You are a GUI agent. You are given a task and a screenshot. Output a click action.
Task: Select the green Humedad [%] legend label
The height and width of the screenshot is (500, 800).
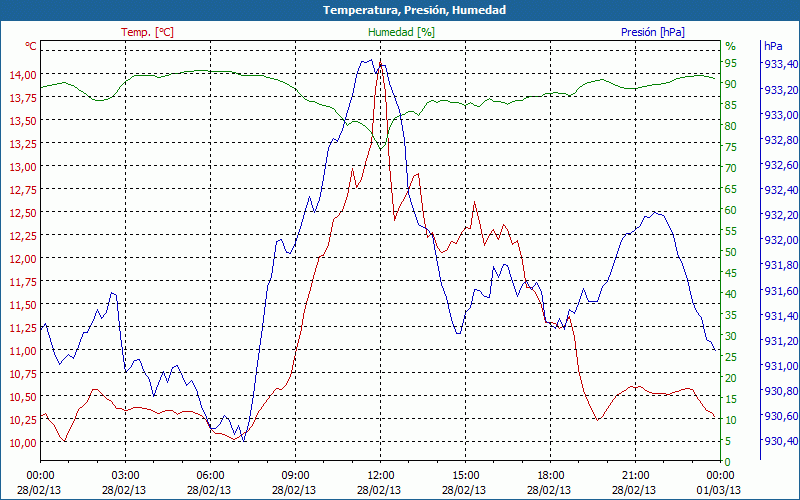[x=402, y=32]
